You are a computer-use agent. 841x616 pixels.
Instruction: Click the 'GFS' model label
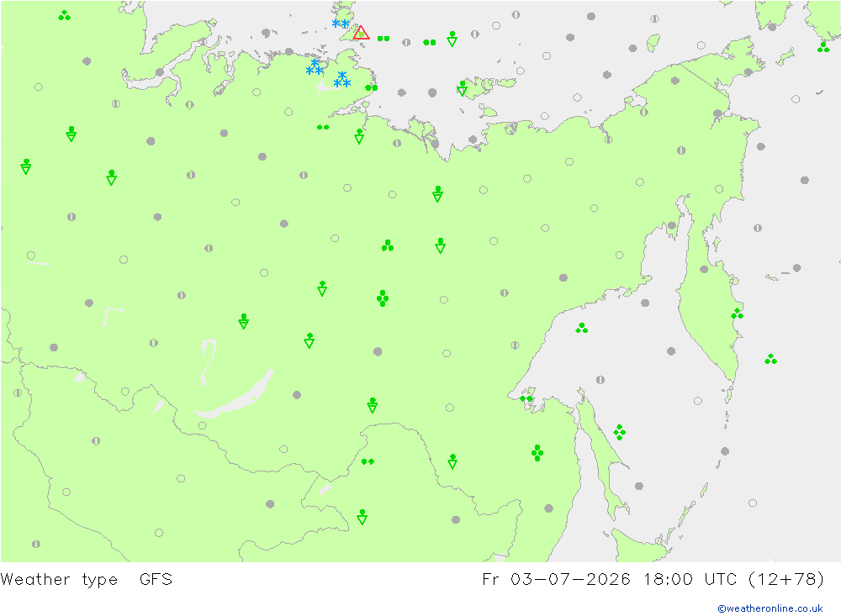point(156,580)
